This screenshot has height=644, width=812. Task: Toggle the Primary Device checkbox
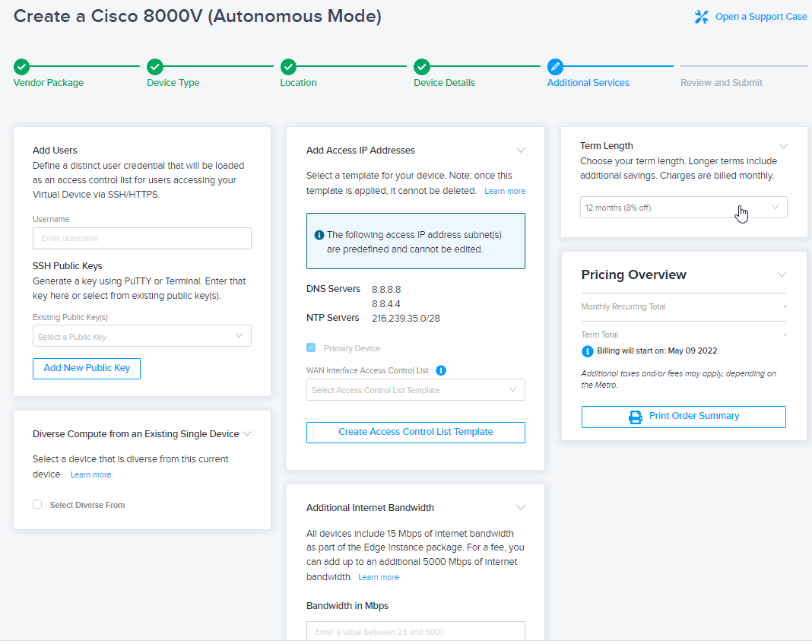311,348
